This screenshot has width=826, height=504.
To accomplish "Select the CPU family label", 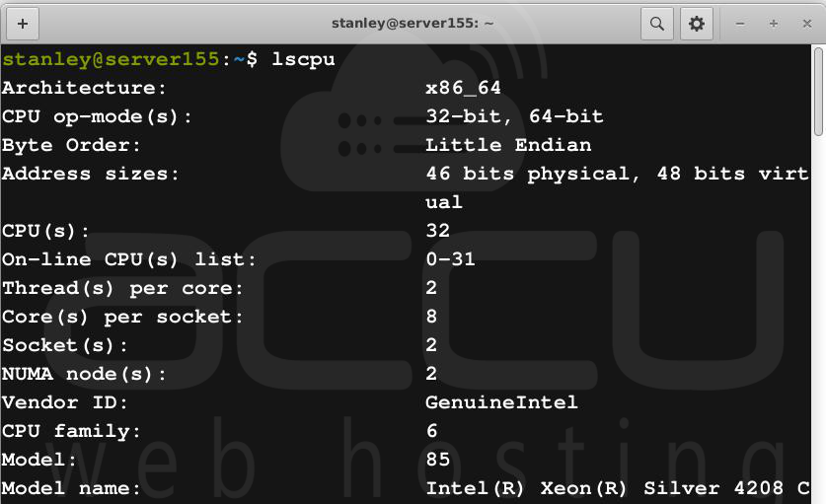I will coord(72,431).
